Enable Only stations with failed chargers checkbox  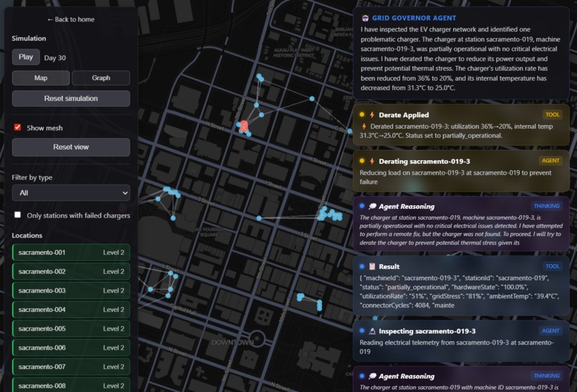click(17, 215)
